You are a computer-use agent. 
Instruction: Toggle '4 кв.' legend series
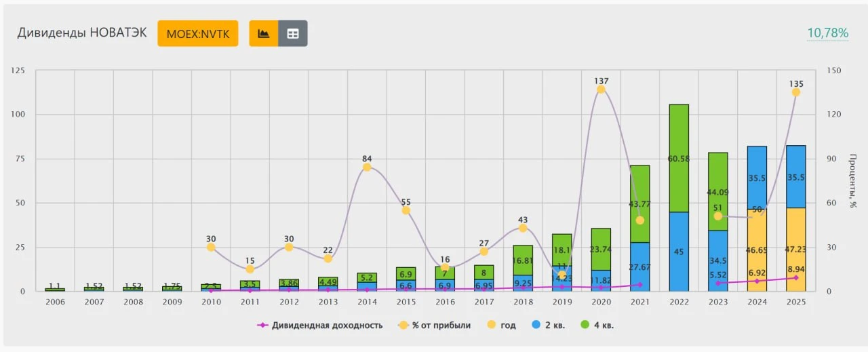tap(597, 326)
